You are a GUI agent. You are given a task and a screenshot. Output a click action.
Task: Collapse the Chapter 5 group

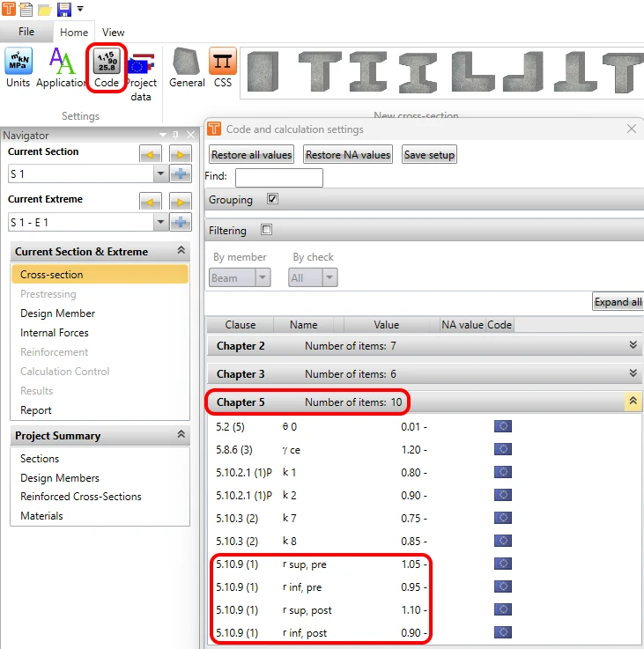tap(633, 401)
